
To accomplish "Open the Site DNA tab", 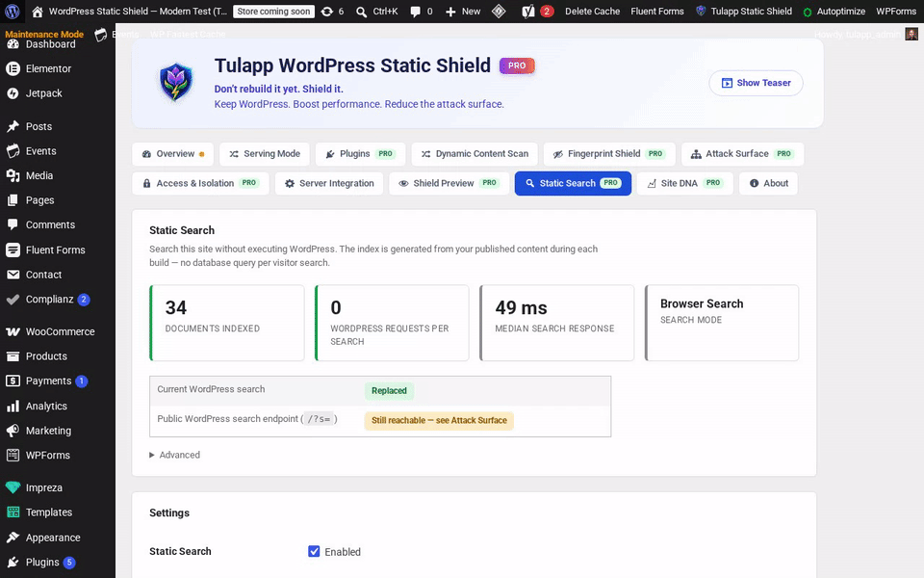I will coord(684,183).
